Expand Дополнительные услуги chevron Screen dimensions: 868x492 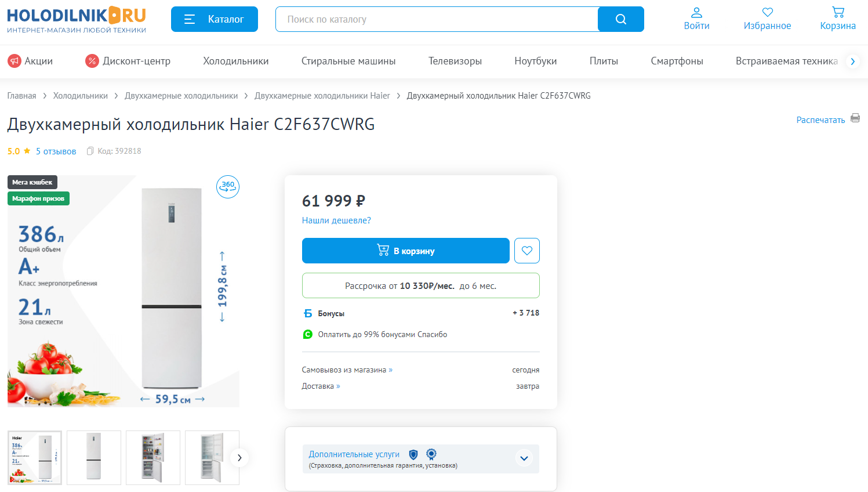point(524,458)
